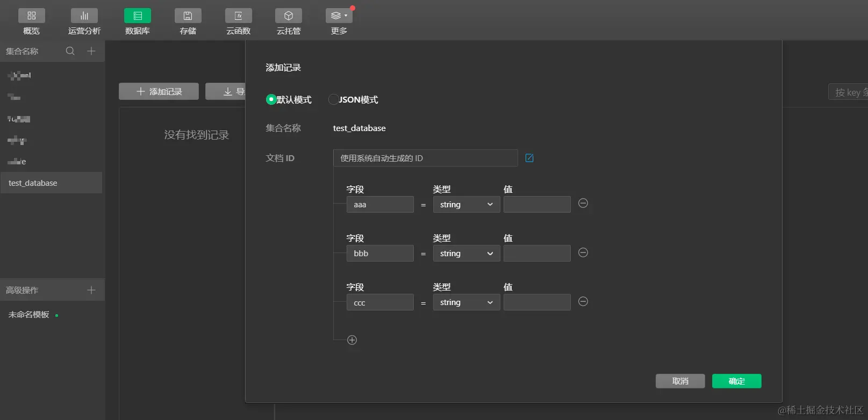868x420 pixels.
Task: Click value input for field bbb
Action: pyautogui.click(x=537, y=254)
